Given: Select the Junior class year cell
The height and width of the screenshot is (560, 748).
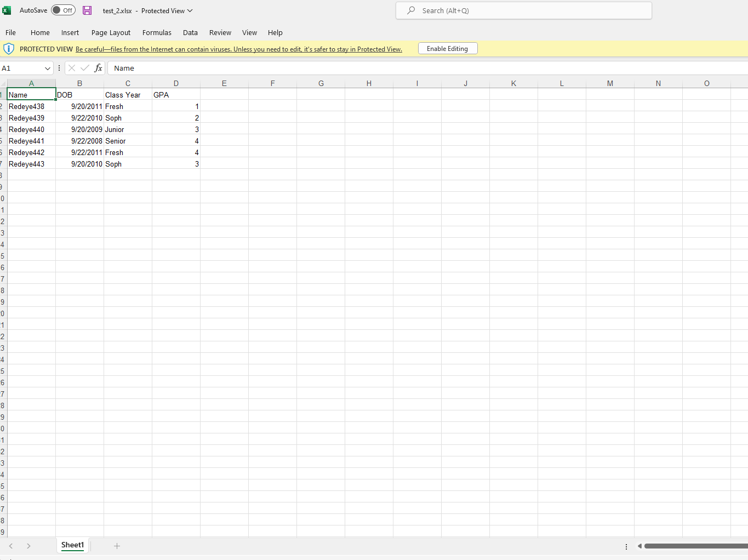Looking at the screenshot, I should pyautogui.click(x=128, y=129).
